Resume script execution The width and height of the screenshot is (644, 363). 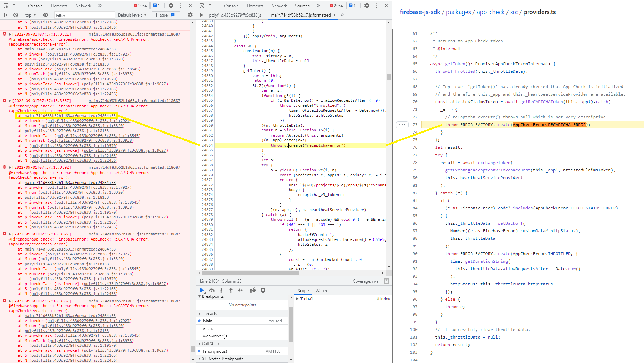pos(202,290)
